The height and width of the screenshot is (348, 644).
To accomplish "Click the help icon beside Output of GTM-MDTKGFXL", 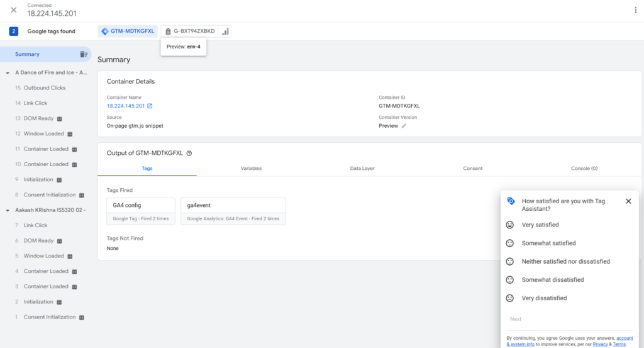I will pyautogui.click(x=189, y=153).
